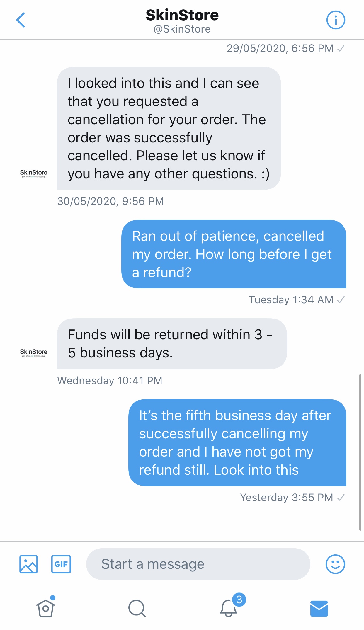Tap the @SkinStore handle
Image resolution: width=364 pixels, height=630 pixels.
point(182,29)
